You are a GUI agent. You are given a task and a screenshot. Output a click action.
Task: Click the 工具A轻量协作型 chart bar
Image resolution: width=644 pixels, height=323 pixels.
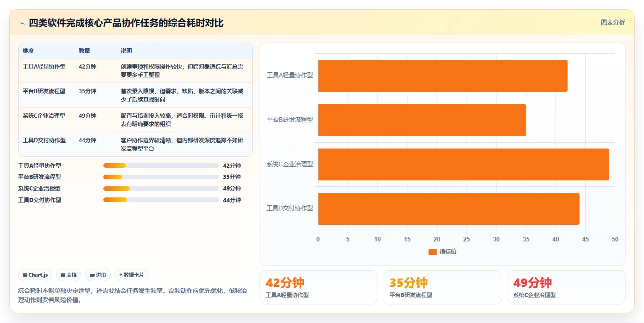click(442, 76)
